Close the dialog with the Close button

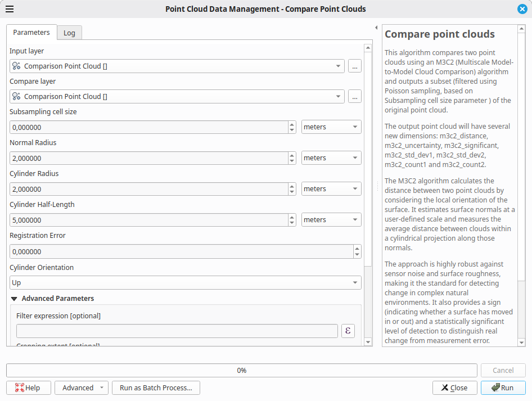[454, 388]
